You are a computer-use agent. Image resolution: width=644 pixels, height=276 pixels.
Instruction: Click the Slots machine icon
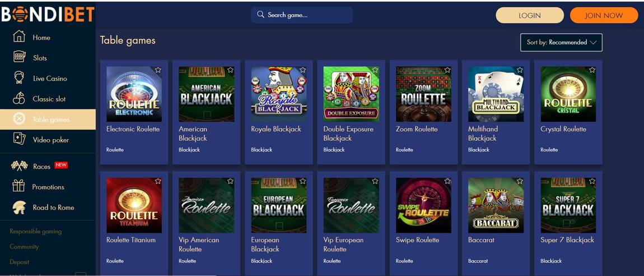pyautogui.click(x=19, y=57)
